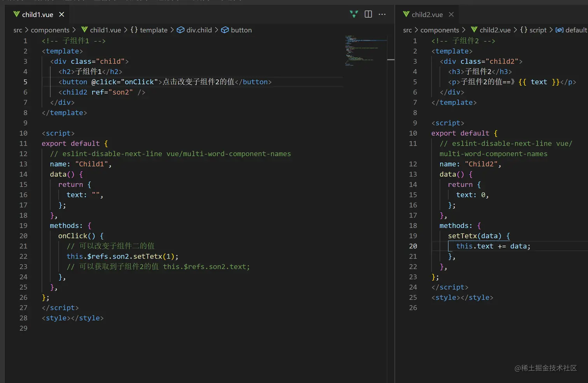The image size is (588, 383).
Task: Click '<style></style>' in child2.vue
Action: [x=462, y=297]
